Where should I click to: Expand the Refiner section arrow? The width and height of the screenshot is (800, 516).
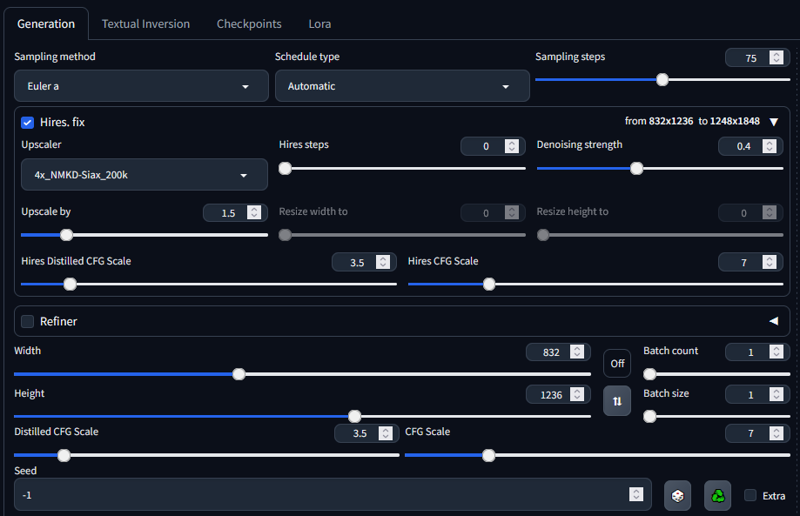point(773,321)
